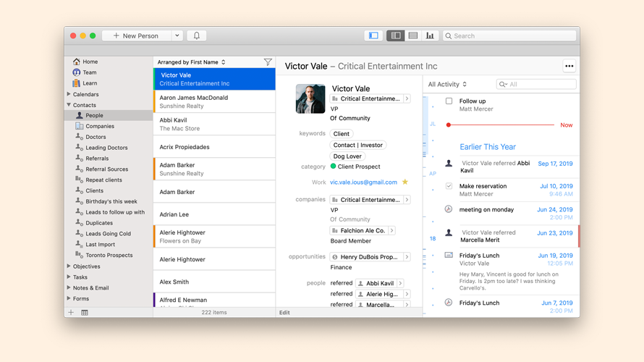644x362 pixels.
Task: Switch to single-pane sidebar view
Action: tap(373, 35)
